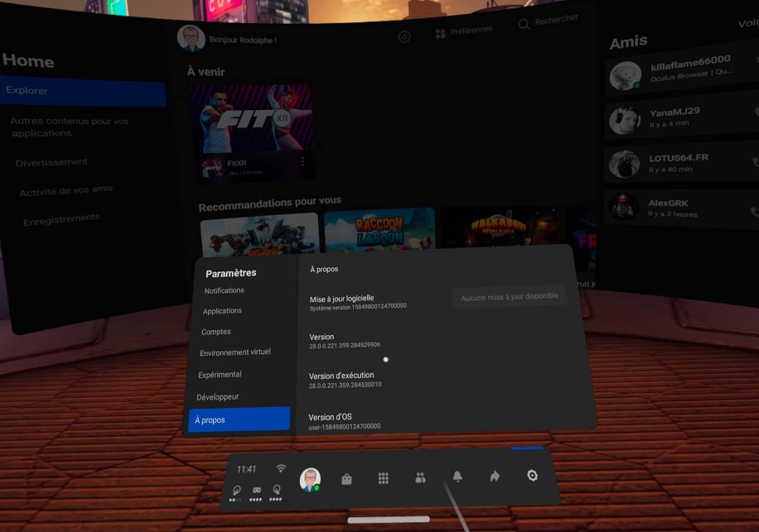Open Divertissement in Home sidebar
The height and width of the screenshot is (532, 759).
pyautogui.click(x=52, y=162)
